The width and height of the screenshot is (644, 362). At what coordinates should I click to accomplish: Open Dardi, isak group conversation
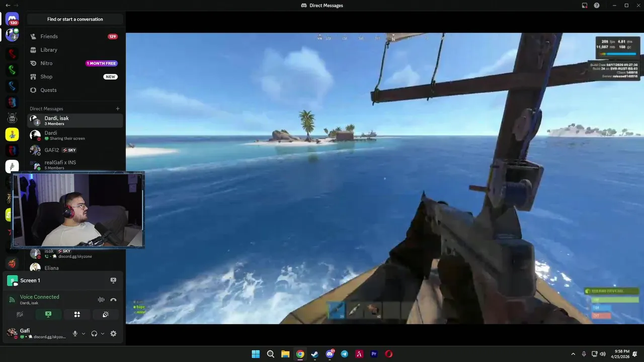tap(75, 121)
